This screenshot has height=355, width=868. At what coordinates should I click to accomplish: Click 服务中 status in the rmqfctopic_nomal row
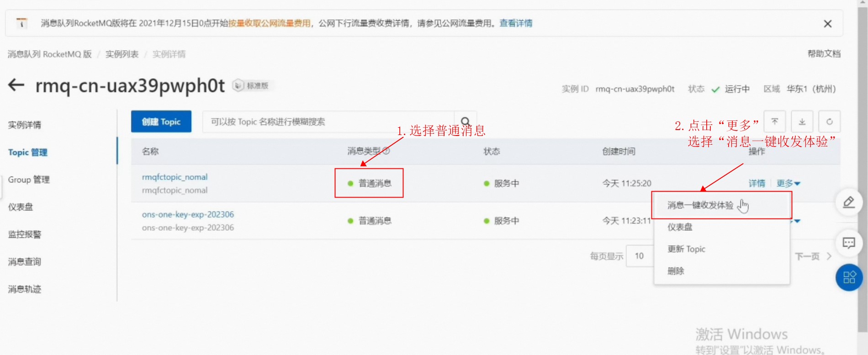507,183
